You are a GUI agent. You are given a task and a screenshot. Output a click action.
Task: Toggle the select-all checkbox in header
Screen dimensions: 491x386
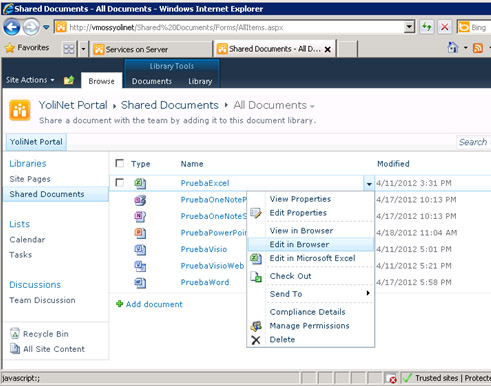(x=119, y=163)
